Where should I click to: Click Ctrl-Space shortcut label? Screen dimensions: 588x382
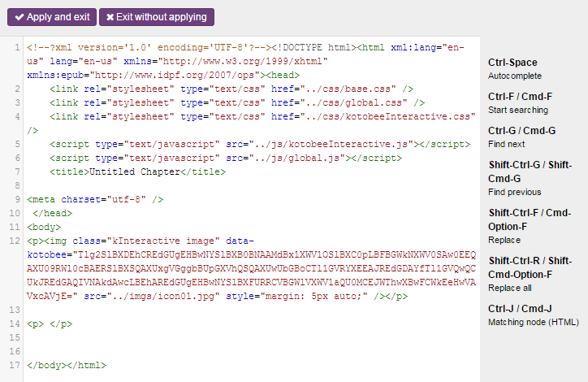click(512, 63)
